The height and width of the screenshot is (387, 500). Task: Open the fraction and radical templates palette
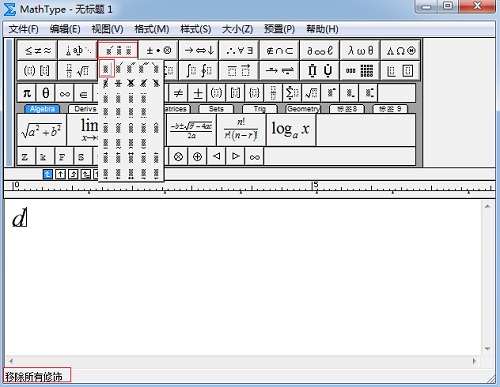78,70
